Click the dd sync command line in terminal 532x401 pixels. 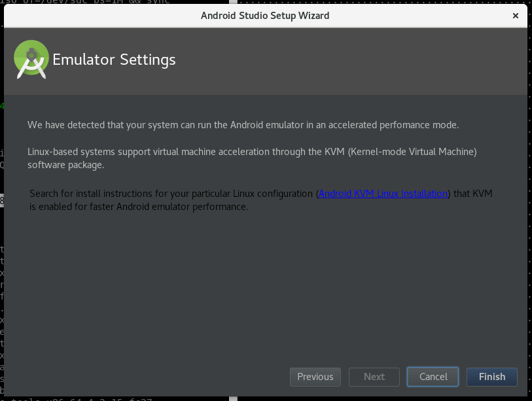85,3
